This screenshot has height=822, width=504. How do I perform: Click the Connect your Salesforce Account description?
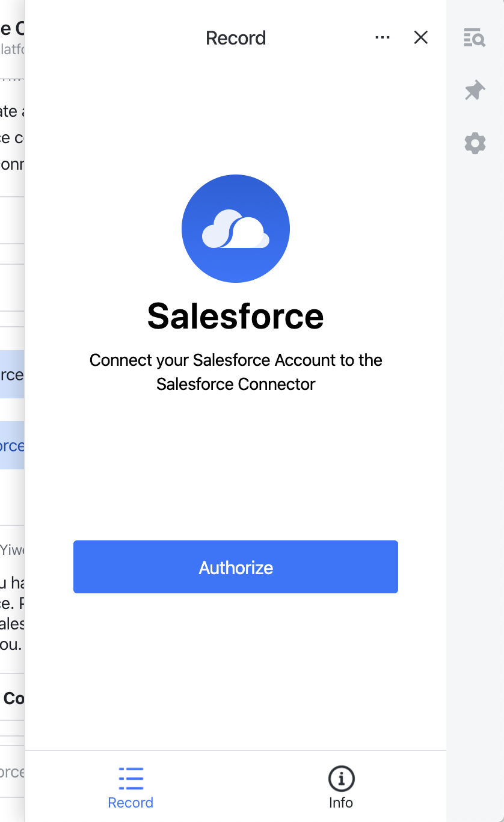pos(236,372)
